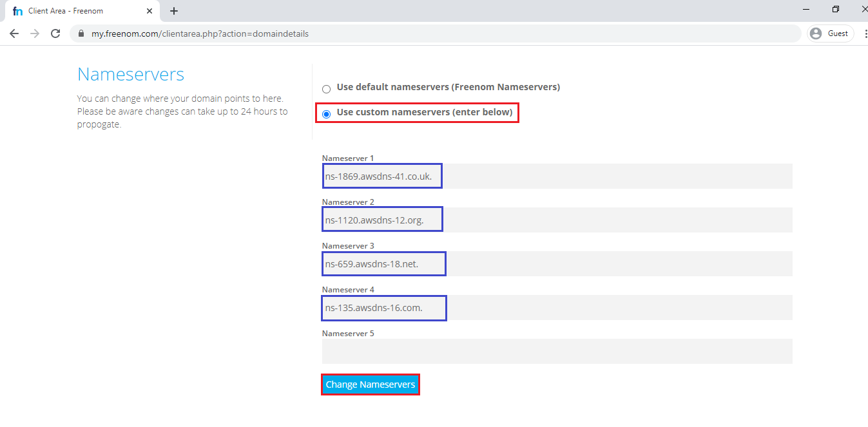The height and width of the screenshot is (427, 868).
Task: Edit the Nameserver 4 field
Action: [557, 307]
